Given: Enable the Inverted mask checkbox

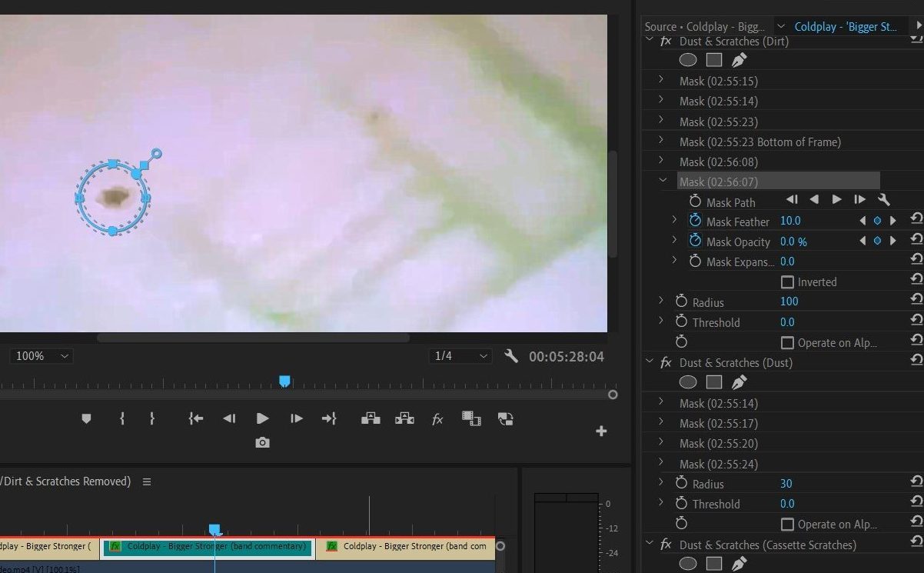Looking at the screenshot, I should [787, 282].
